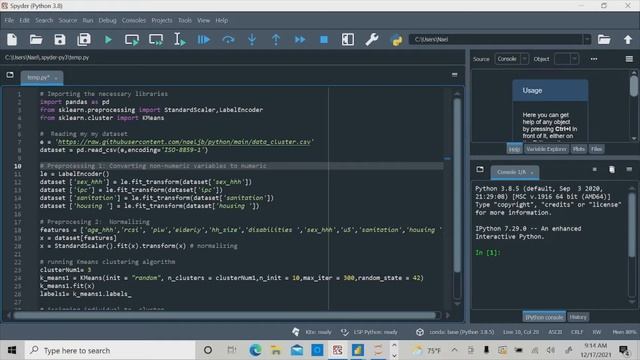
Task: Execute current line in debugger (step over)
Action: click(228, 40)
